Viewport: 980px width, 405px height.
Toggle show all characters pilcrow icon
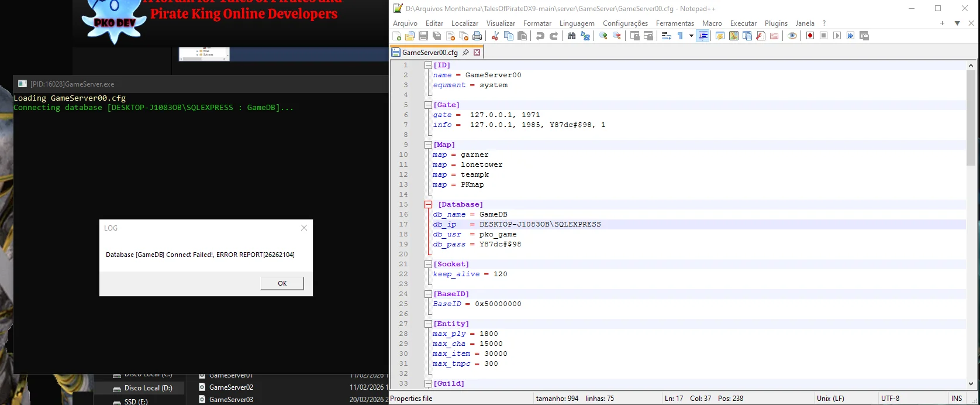[x=680, y=36]
